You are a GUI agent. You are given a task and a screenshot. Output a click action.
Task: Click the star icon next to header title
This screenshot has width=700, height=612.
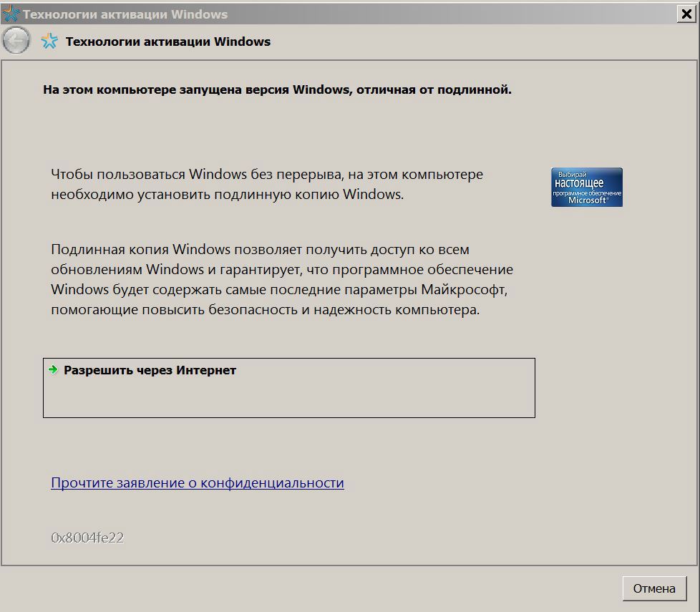point(49,41)
